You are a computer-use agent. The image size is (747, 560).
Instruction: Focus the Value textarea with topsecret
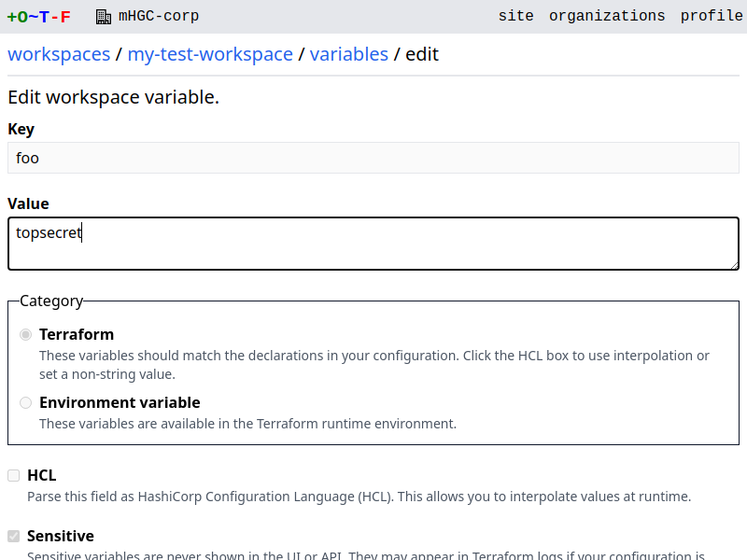(x=373, y=244)
